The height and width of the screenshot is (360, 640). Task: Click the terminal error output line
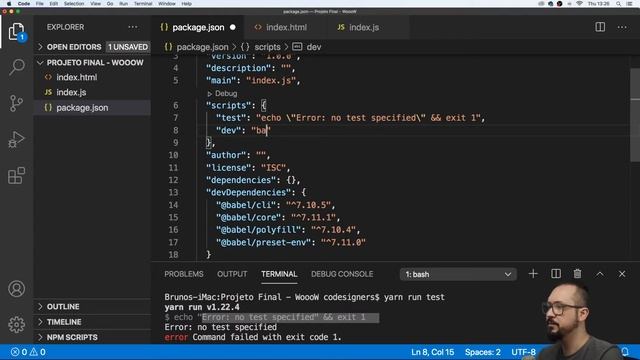coord(253,338)
